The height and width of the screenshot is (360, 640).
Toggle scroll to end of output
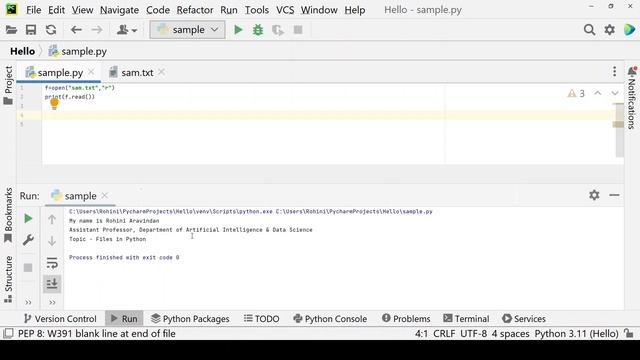click(52, 284)
